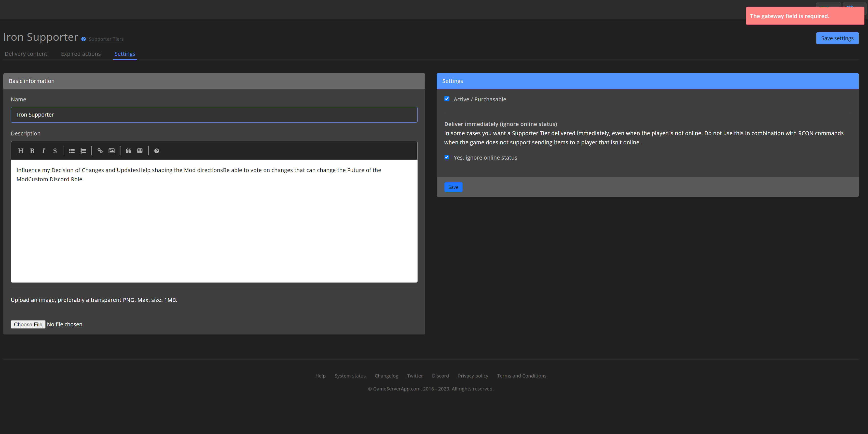
Task: Insert a hyperlink using the link icon
Action: (x=100, y=151)
